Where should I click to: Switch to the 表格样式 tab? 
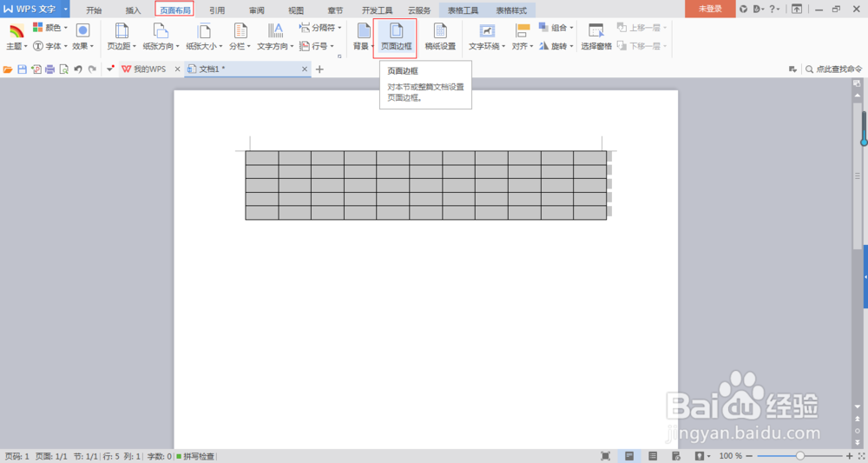pyautogui.click(x=511, y=10)
